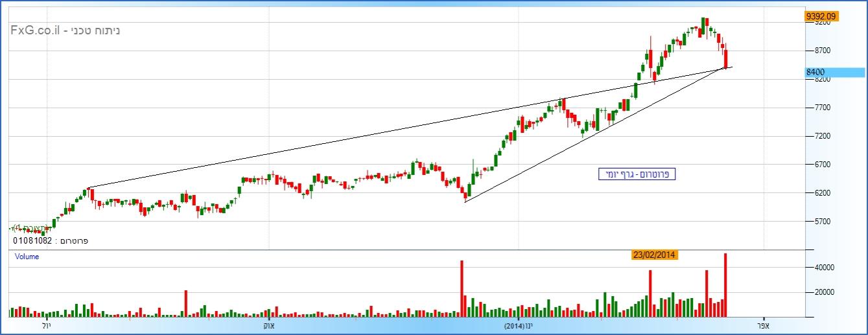The height and width of the screenshot is (335, 868).
Task: Click the lower trendline's starting point at the low
Action: pos(465,202)
